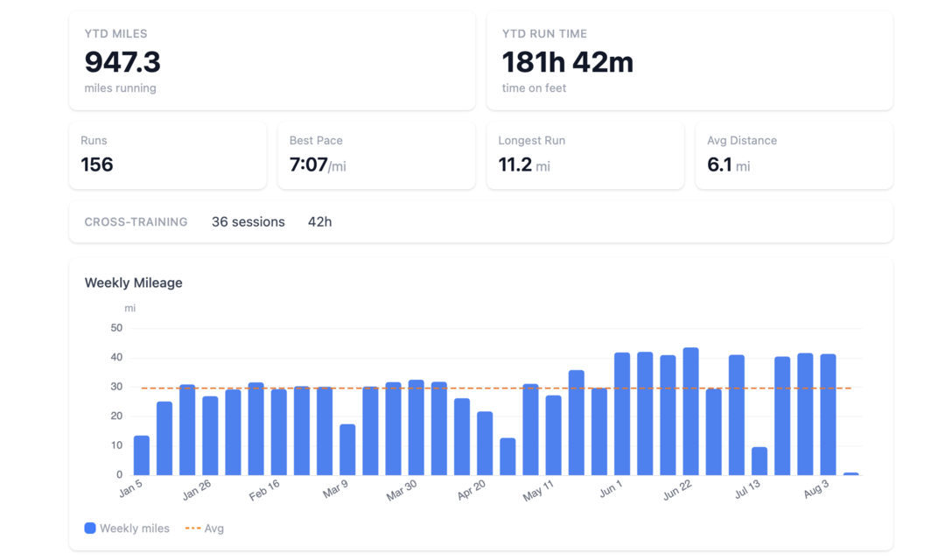Click the YTD Miles 947.3 value
Image resolution: width=945 pixels, height=560 pixels.
(122, 62)
